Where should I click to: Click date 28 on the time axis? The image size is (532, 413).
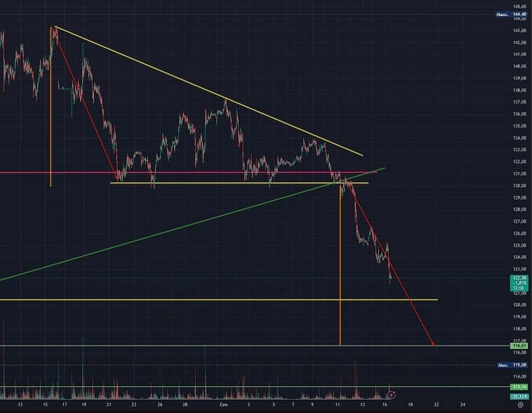pyautogui.click(x=185, y=405)
